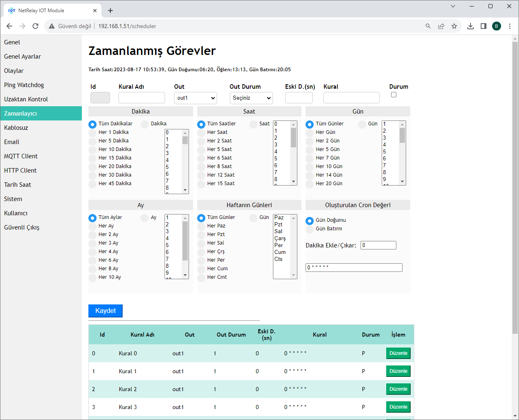Click the cron expression input field
The height and width of the screenshot is (420, 519).
point(354,267)
